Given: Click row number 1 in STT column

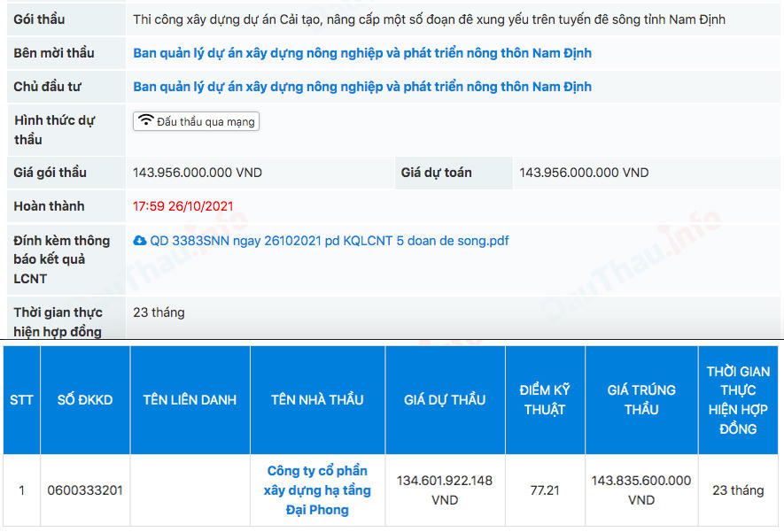Looking at the screenshot, I should click(x=21, y=490).
